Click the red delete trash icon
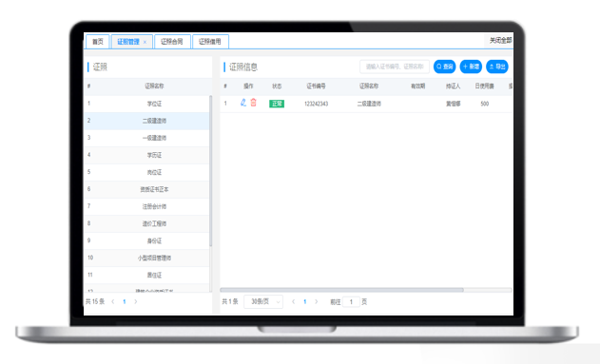This screenshot has height=364, width=600. pyautogui.click(x=253, y=103)
